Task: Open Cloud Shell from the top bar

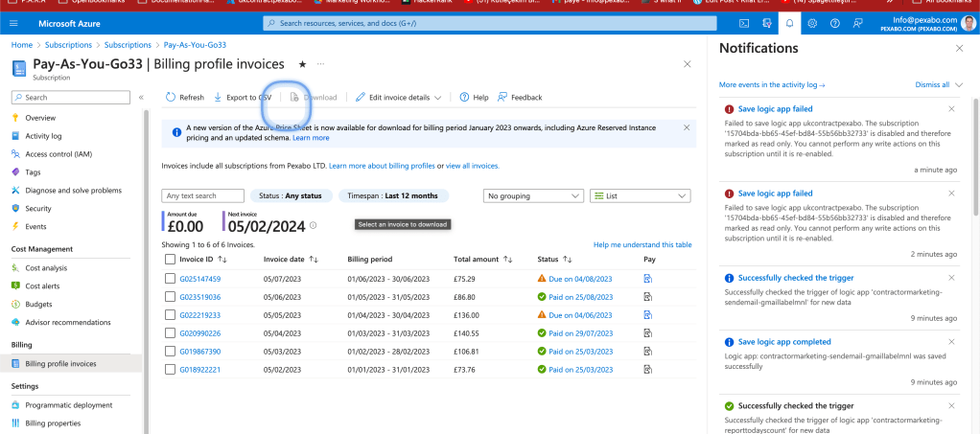Action: click(x=744, y=24)
